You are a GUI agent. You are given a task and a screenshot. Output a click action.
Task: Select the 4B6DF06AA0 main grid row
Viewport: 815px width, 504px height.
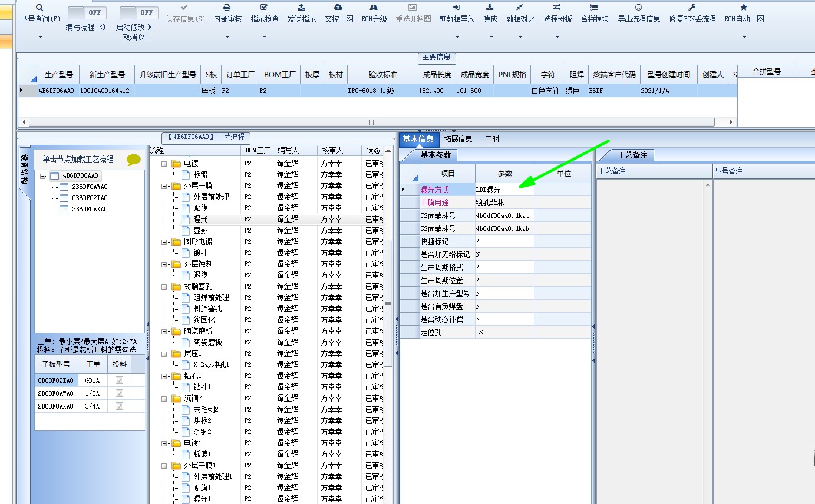point(377,91)
